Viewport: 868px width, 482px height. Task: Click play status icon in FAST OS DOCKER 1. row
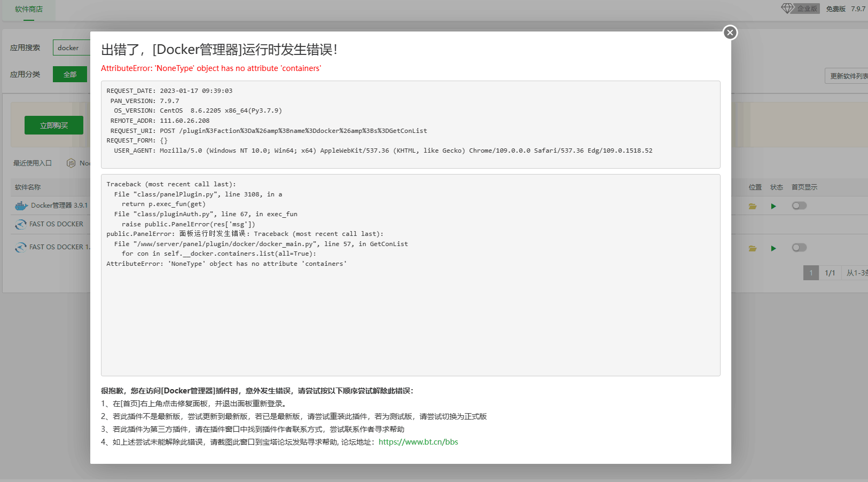tap(773, 248)
